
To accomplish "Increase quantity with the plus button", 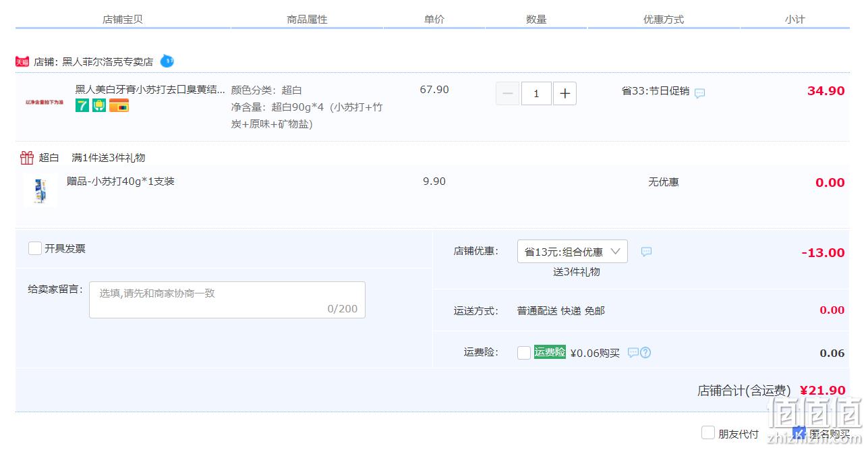I will click(565, 94).
